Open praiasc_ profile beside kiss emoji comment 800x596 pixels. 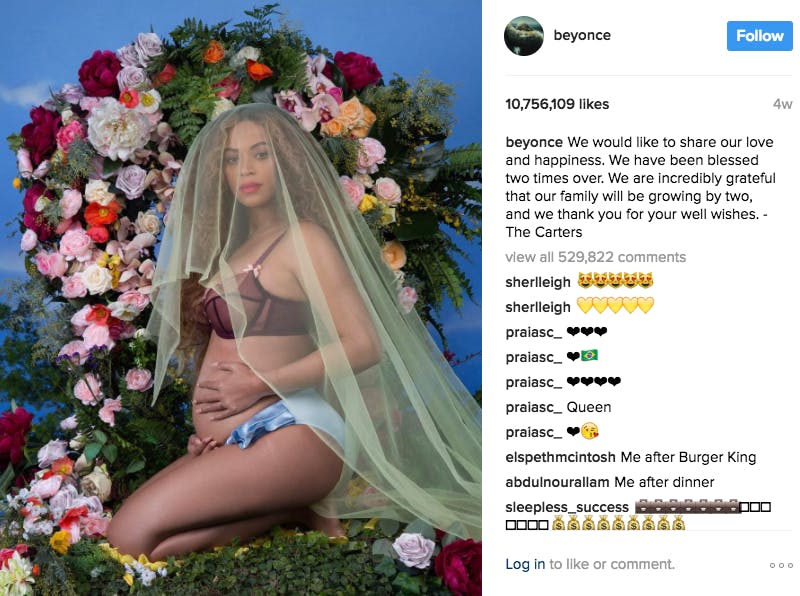point(533,432)
